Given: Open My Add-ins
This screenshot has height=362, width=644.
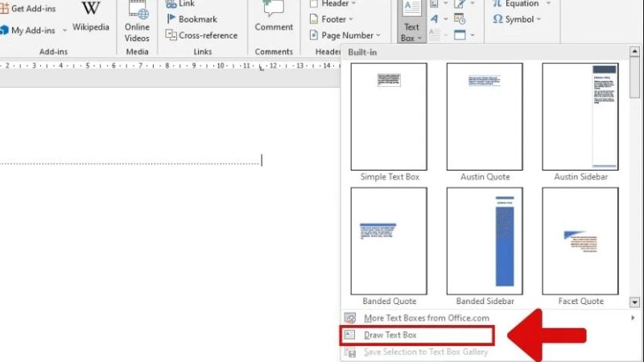Looking at the screenshot, I should pyautogui.click(x=29, y=31).
